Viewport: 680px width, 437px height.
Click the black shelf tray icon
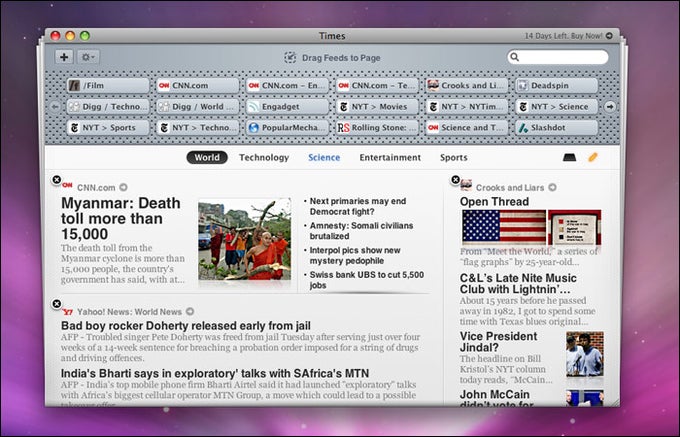click(x=569, y=157)
